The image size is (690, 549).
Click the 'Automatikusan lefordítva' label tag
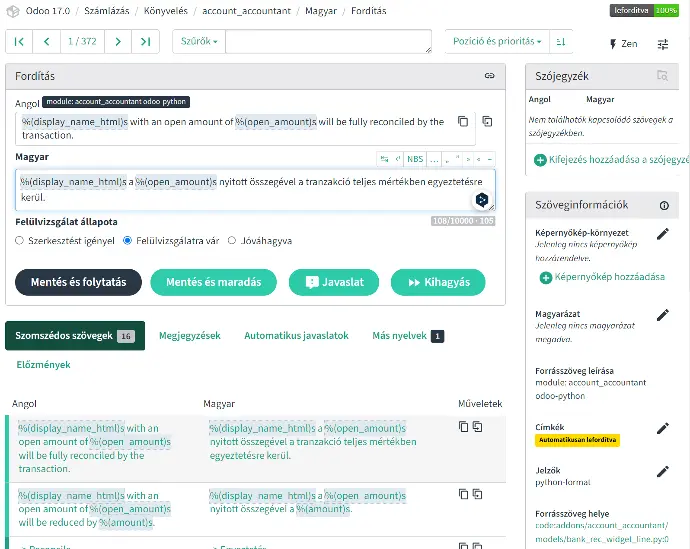(x=577, y=440)
